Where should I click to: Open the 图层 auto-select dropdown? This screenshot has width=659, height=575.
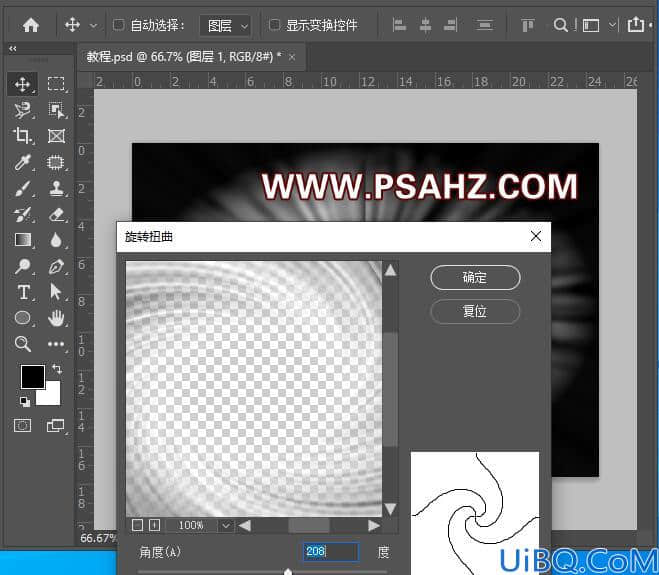coord(225,26)
